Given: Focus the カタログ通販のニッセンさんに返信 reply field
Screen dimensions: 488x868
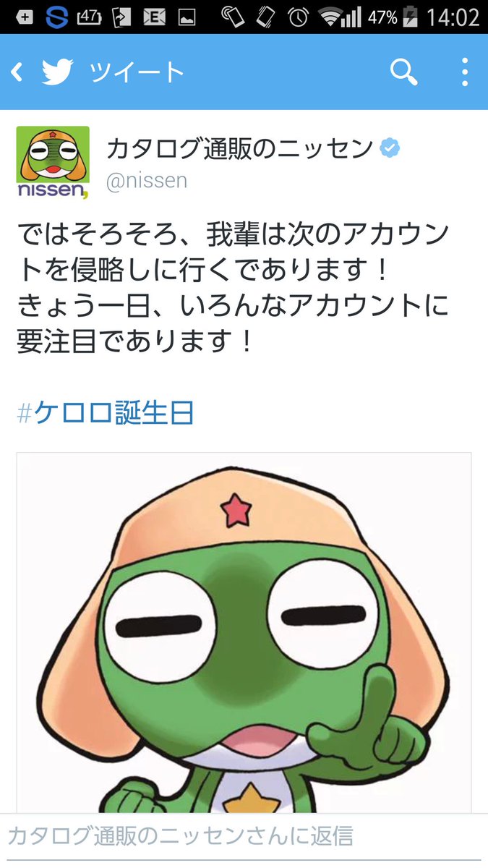Looking at the screenshot, I should [244, 837].
